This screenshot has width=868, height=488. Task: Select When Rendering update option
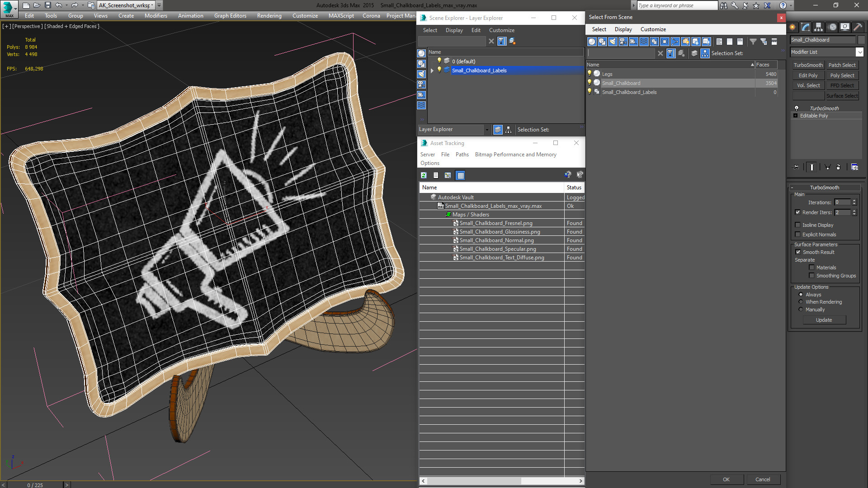coord(801,302)
